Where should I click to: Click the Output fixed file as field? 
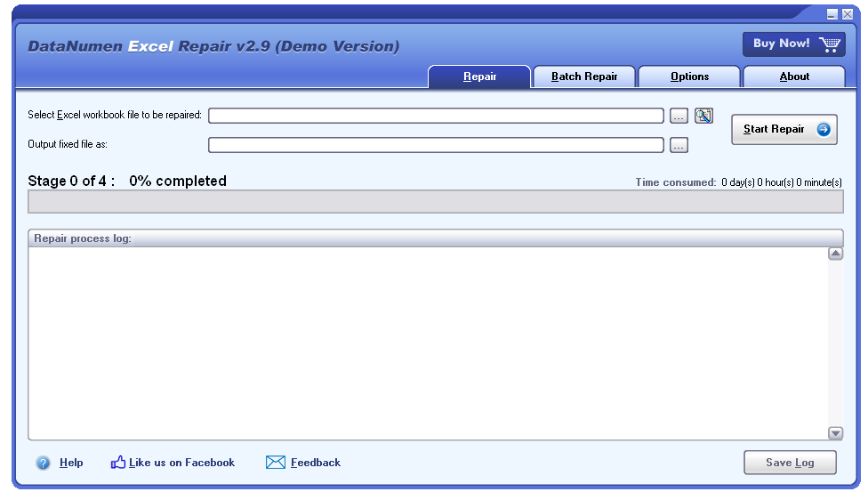click(436, 145)
